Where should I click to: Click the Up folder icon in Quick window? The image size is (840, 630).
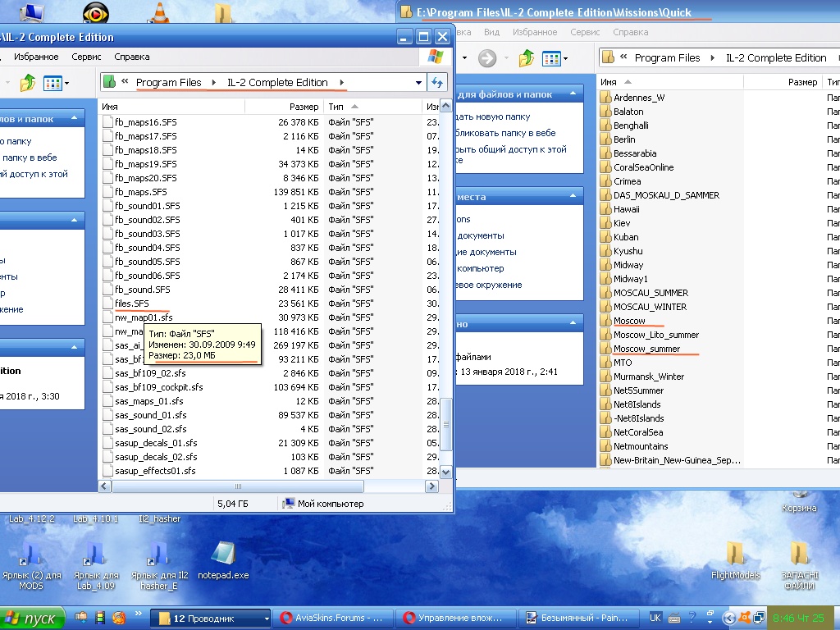click(x=526, y=58)
